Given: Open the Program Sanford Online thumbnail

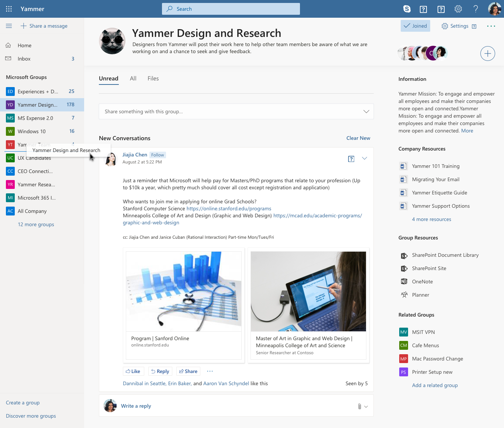Looking at the screenshot, I should coord(184,291).
